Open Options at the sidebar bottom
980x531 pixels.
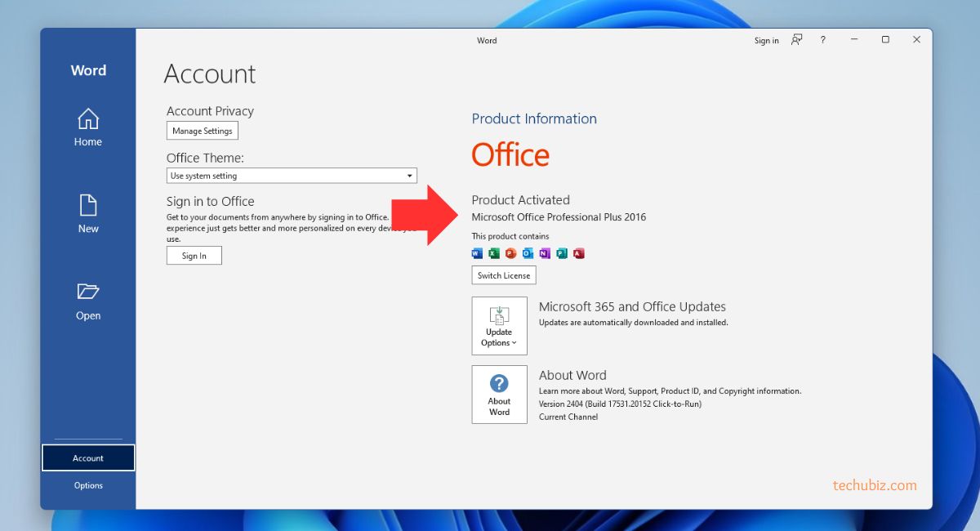click(88, 485)
